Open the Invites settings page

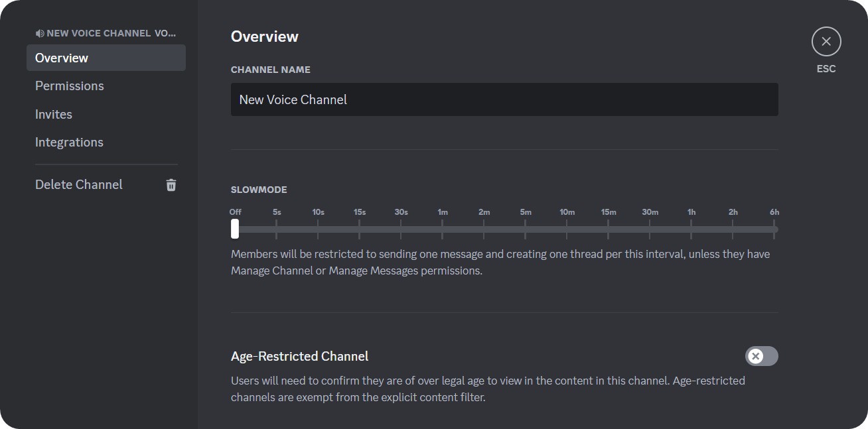pos(54,114)
